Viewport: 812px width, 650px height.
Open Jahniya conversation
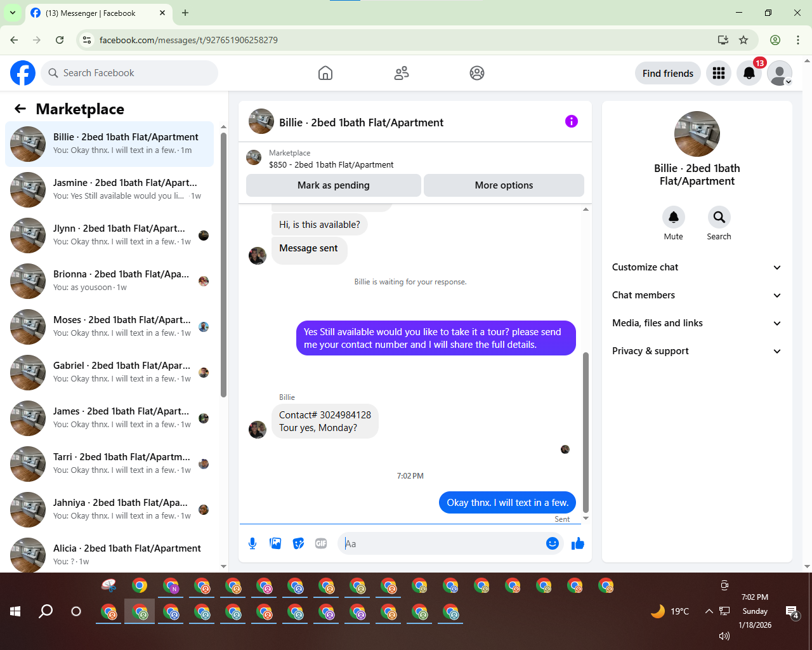109,510
